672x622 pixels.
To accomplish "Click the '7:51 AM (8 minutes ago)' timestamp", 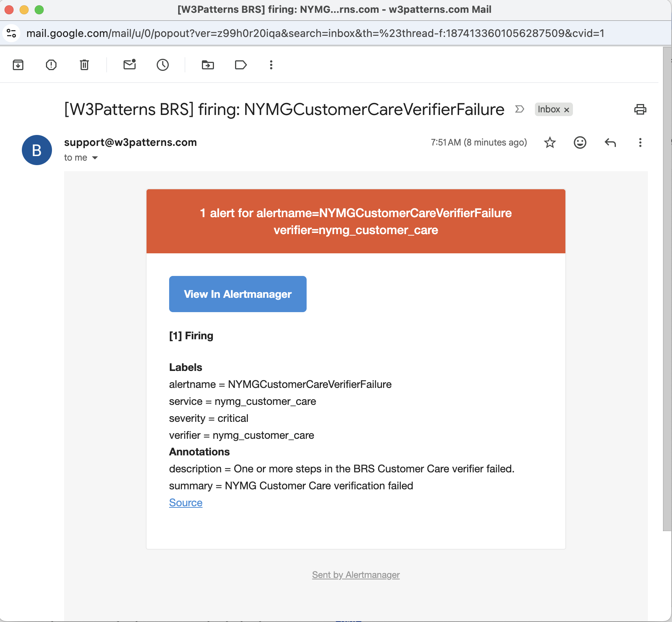I will (479, 142).
